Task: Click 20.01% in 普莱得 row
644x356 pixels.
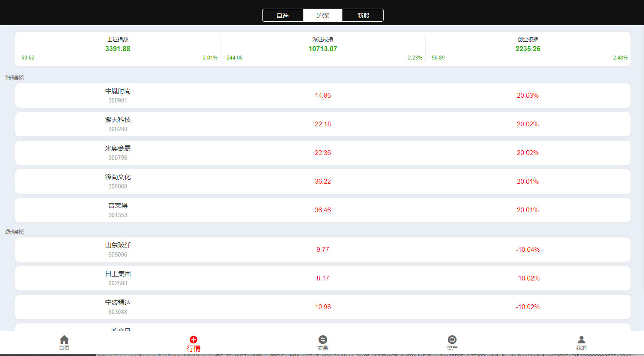Action: (x=528, y=210)
